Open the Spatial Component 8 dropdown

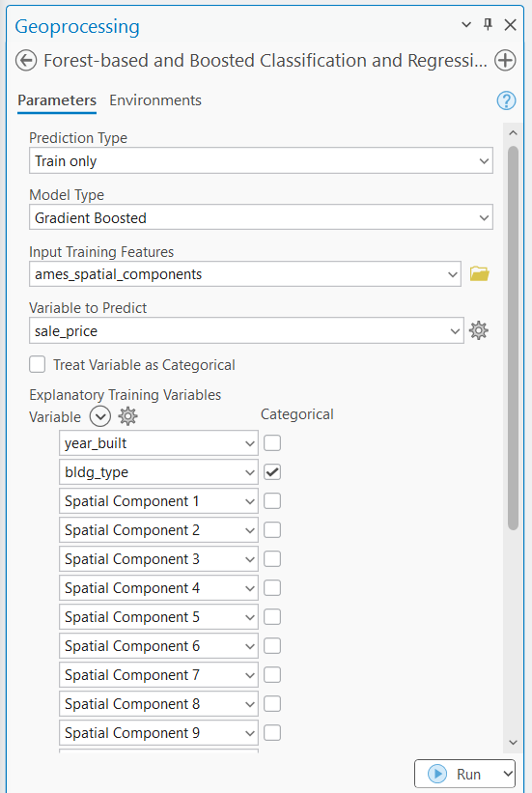tap(158, 704)
